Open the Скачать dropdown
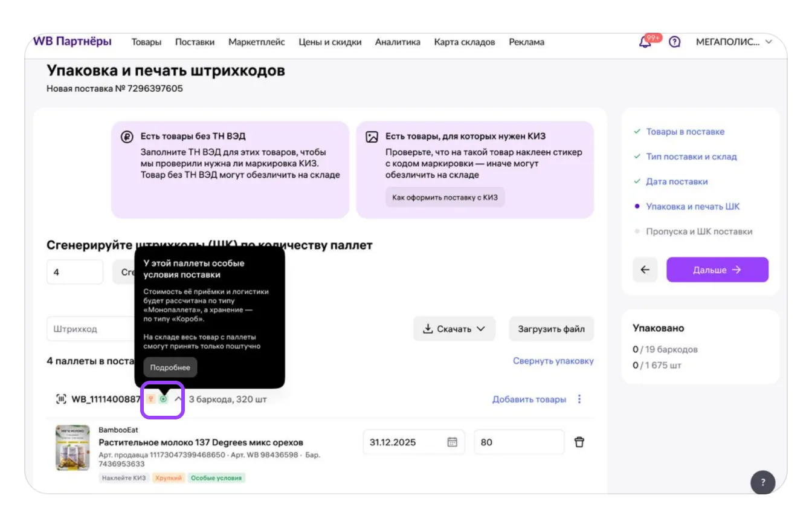This screenshot has width=812, height=527. (x=454, y=329)
